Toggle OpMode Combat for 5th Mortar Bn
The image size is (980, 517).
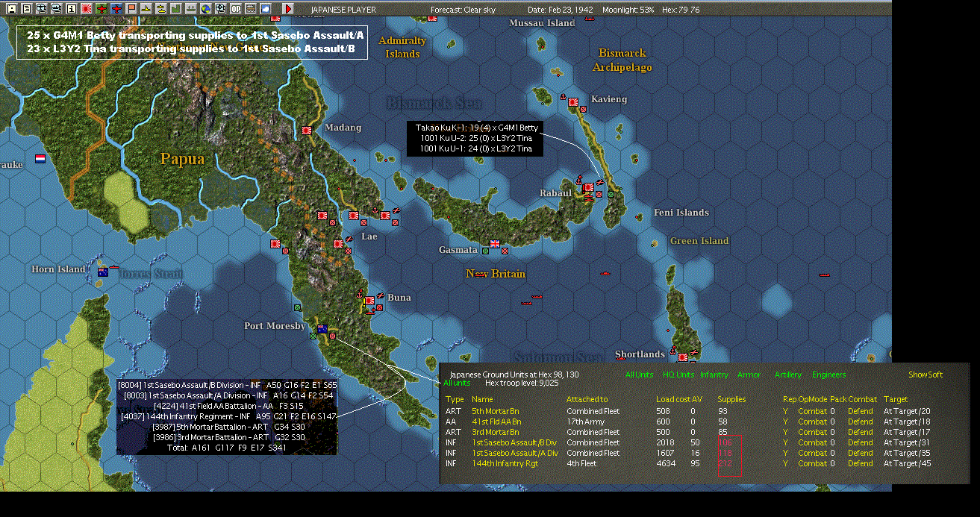point(812,411)
